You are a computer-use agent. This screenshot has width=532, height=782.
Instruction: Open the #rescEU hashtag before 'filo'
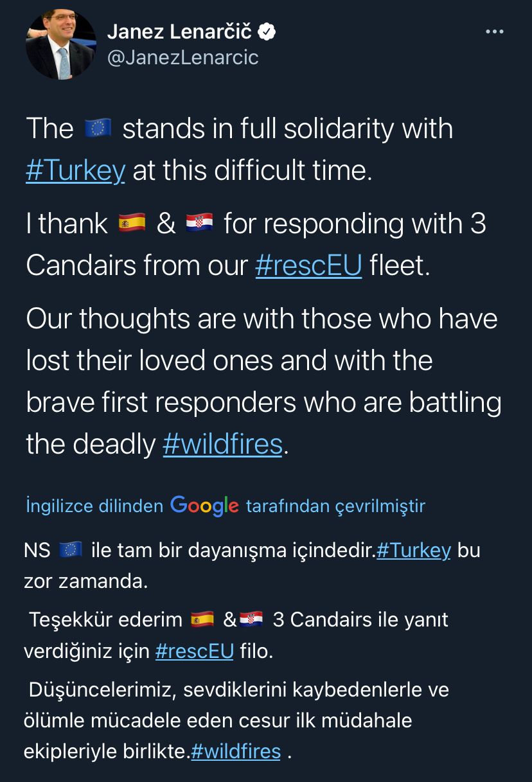click(194, 651)
